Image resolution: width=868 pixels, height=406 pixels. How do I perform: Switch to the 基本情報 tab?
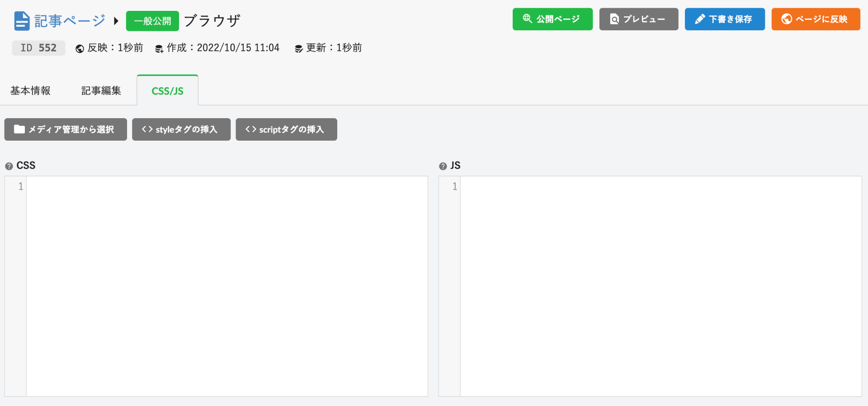(30, 91)
